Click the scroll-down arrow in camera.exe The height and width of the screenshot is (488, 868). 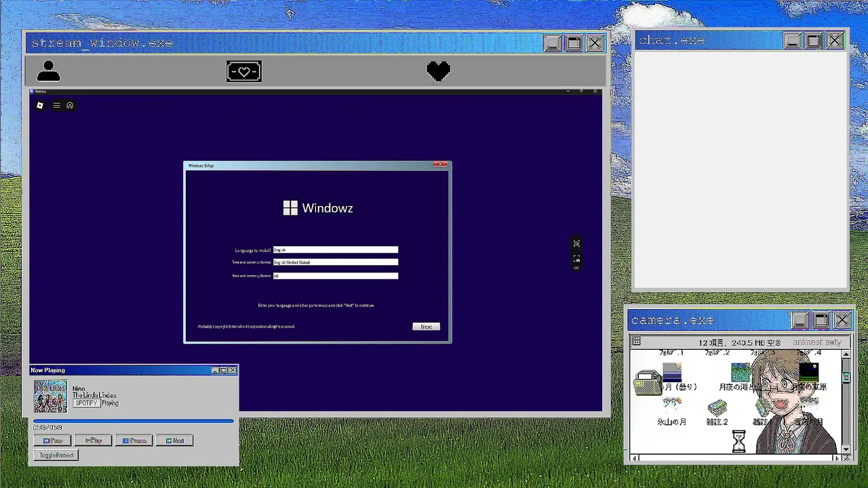(x=846, y=449)
